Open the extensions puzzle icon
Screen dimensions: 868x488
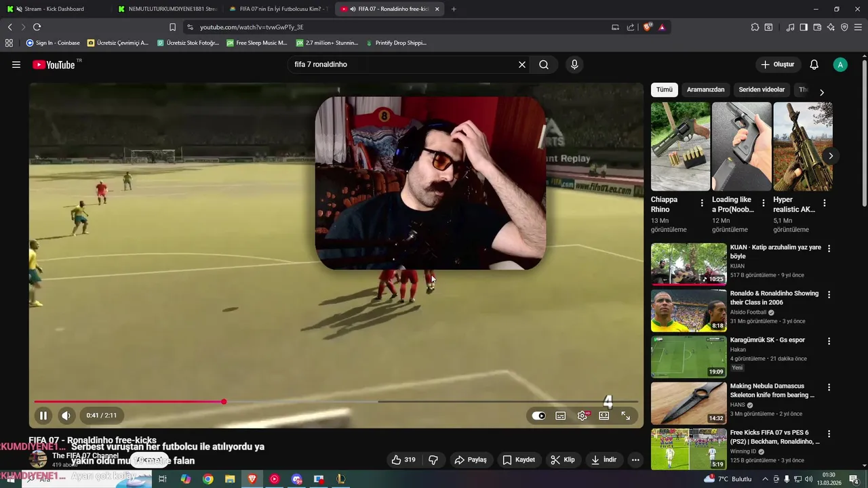click(755, 27)
